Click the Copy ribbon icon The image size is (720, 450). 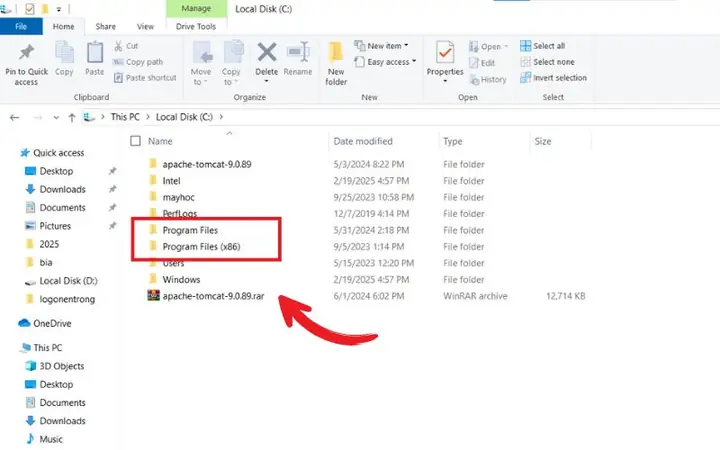pos(64,53)
